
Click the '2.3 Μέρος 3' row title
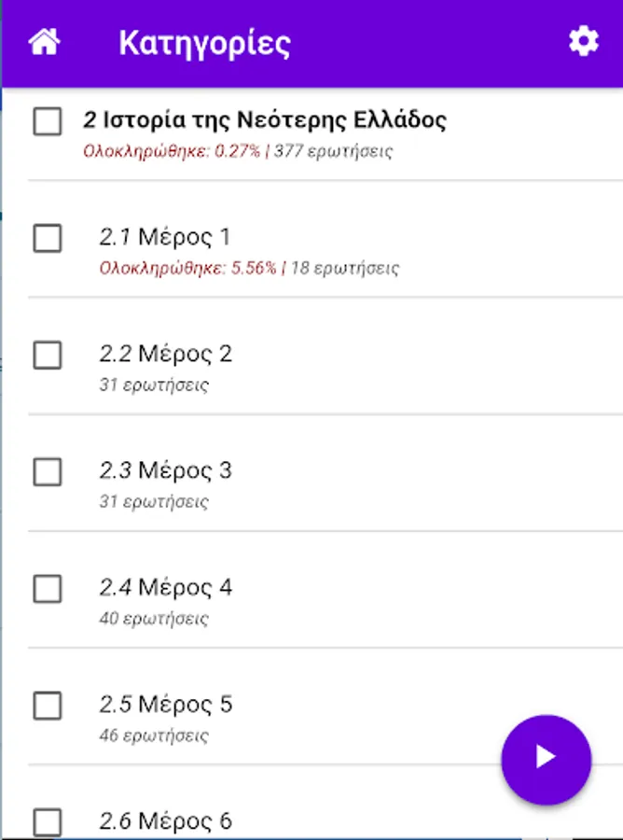click(165, 470)
